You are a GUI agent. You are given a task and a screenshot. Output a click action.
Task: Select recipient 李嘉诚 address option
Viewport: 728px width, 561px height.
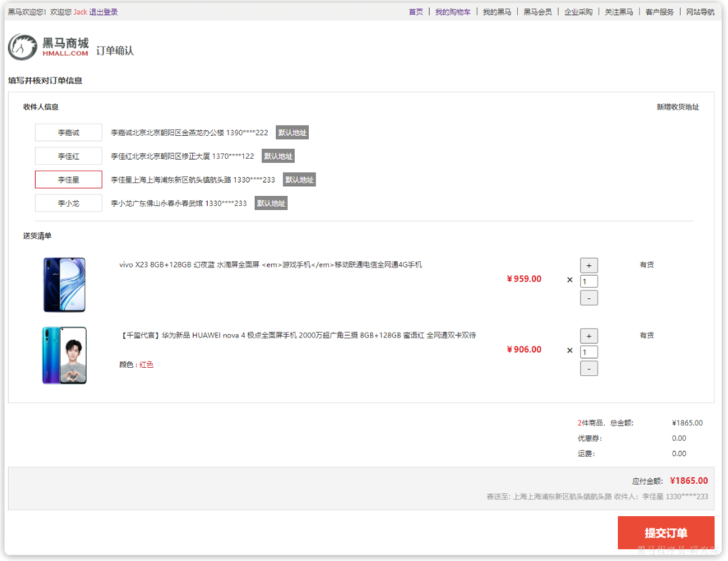(68, 132)
